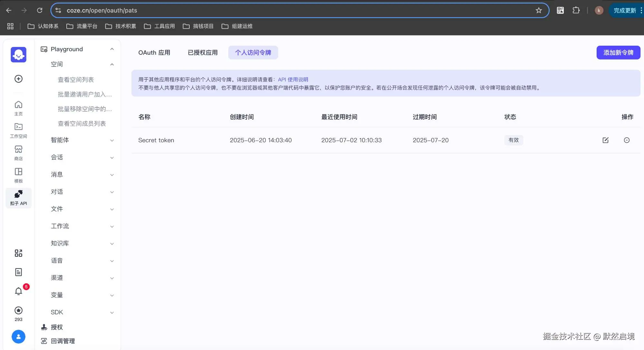Reload the page with the refresh icon
The width and height of the screenshot is (644, 350).
40,10
